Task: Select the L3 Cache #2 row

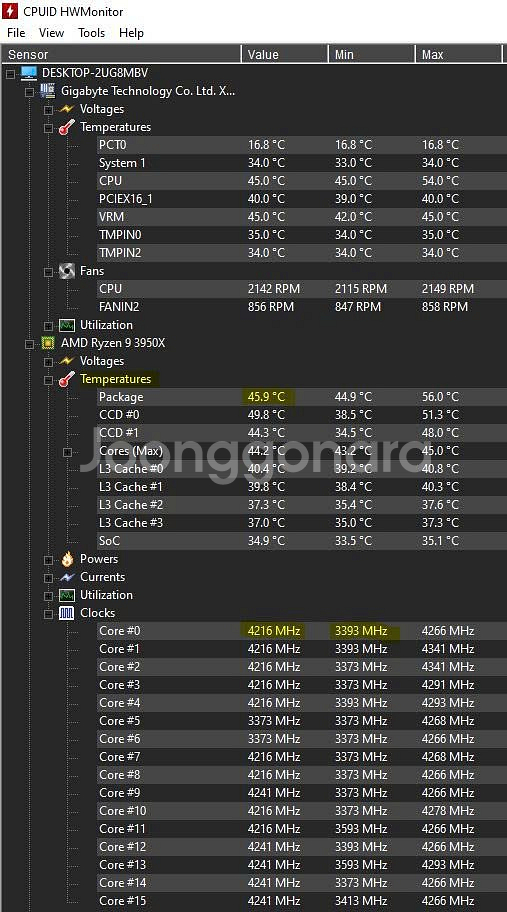Action: [x=301, y=504]
